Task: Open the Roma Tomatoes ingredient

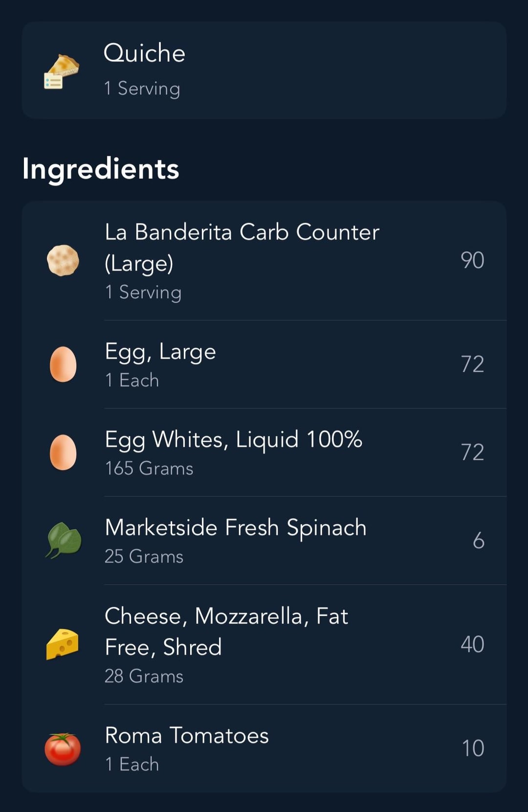Action: 264,748
